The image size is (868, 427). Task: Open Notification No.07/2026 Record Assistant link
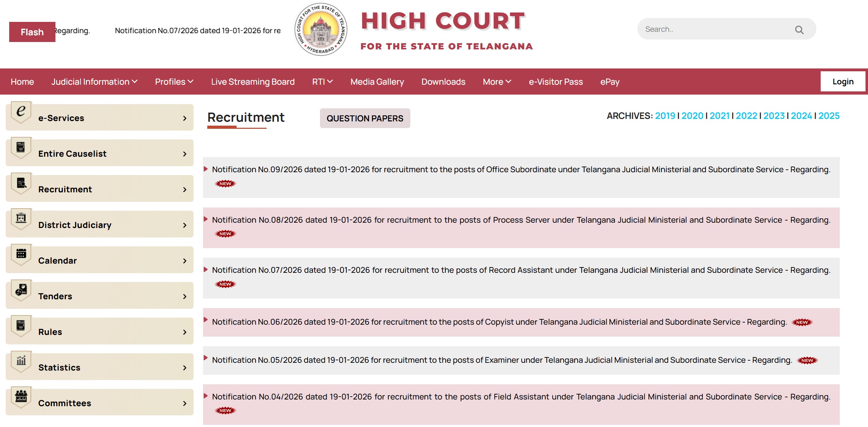point(521,270)
